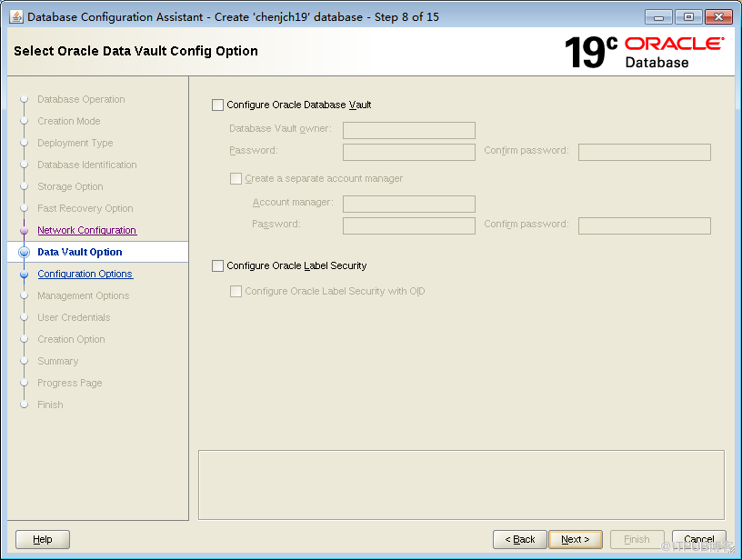The image size is (742, 560).
Task: Focus the Database Vault owner Password field
Action: coord(409,153)
